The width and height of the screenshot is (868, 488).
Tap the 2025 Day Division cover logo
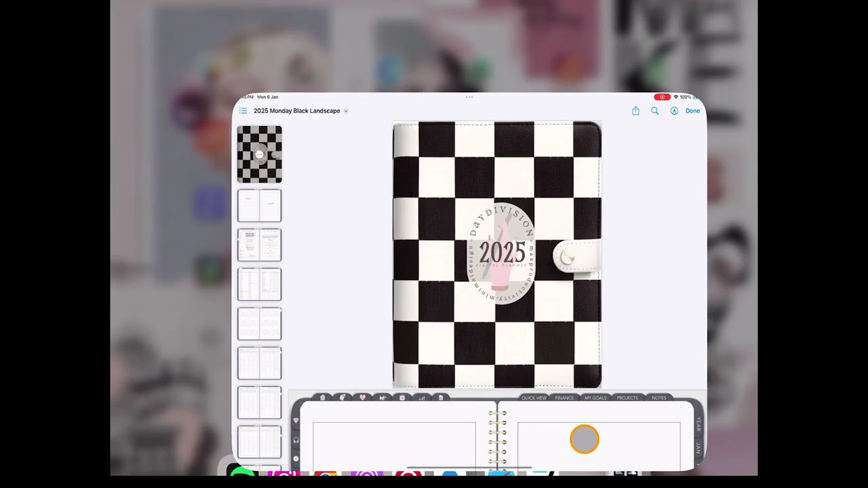pos(502,253)
